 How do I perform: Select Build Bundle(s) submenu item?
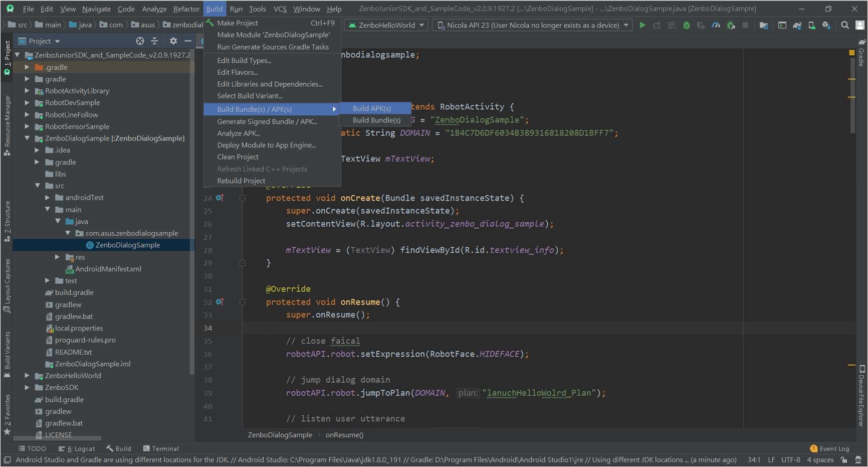click(x=375, y=120)
